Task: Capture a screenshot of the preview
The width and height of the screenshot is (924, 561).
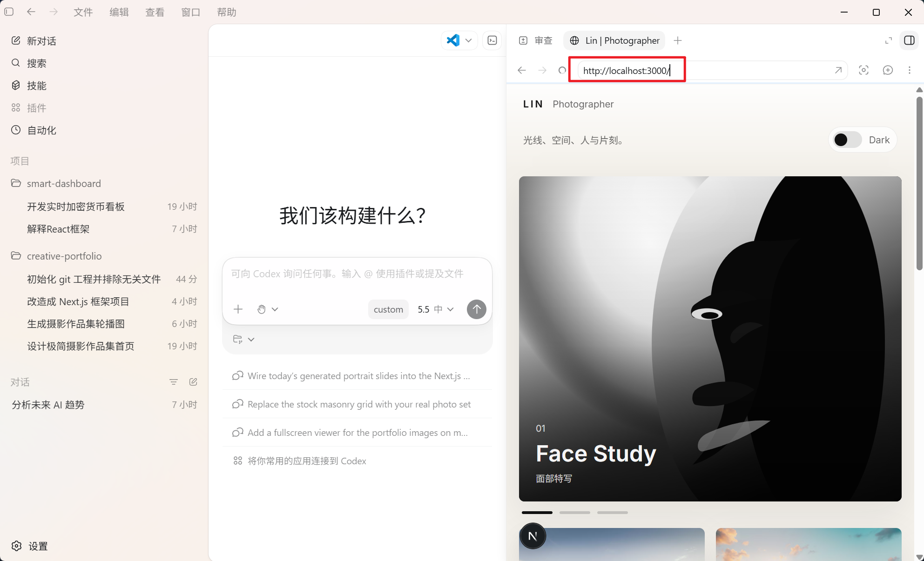Action: point(863,70)
